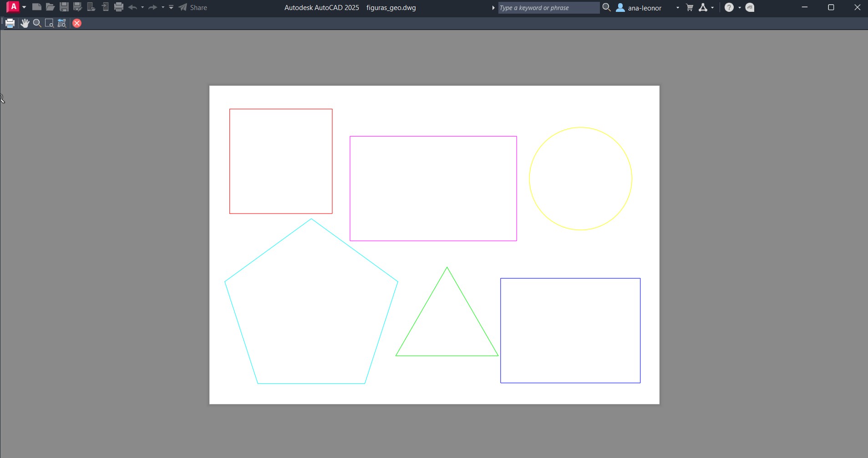This screenshot has height=458, width=868.
Task: Maximize the AutoCAD window
Action: tap(831, 7)
